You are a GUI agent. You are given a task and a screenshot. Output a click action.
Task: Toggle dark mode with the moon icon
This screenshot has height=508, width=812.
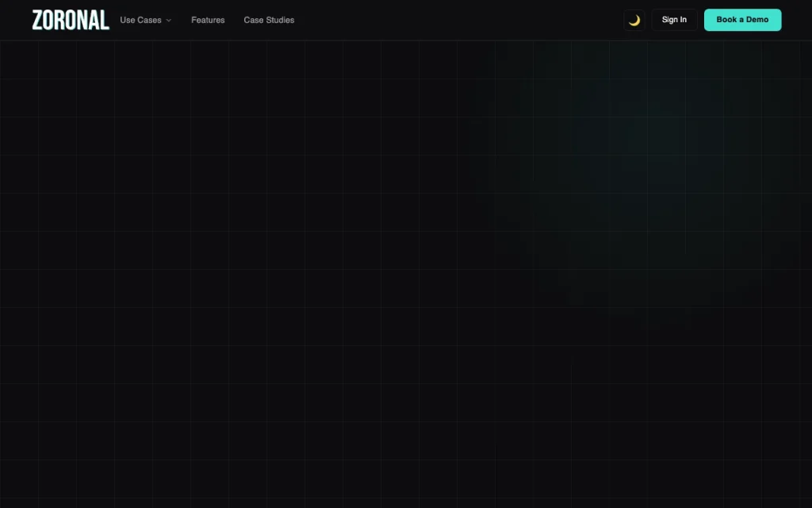click(634, 20)
